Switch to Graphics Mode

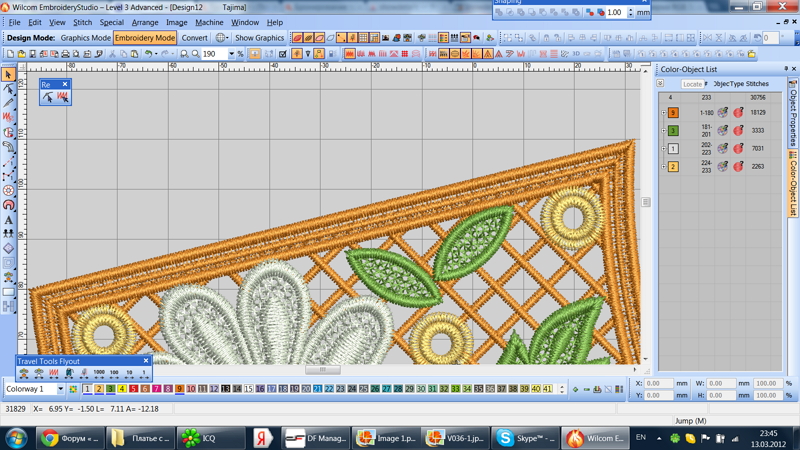[x=85, y=38]
